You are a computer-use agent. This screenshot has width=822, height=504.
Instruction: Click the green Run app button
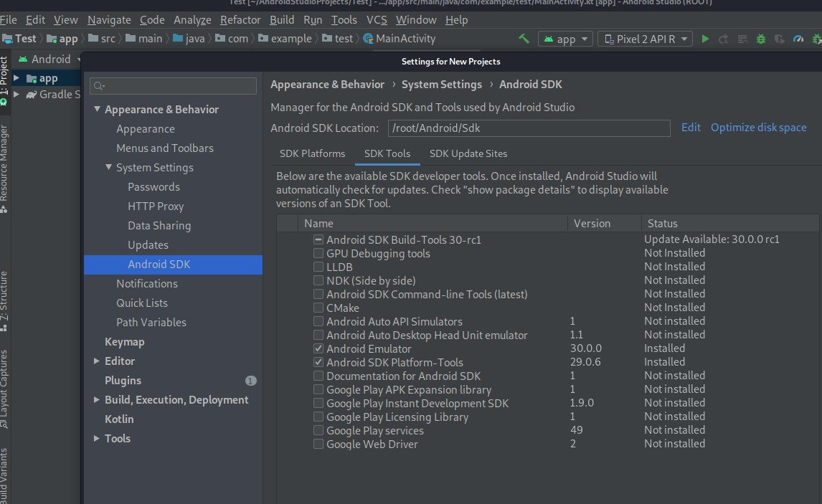(x=705, y=39)
